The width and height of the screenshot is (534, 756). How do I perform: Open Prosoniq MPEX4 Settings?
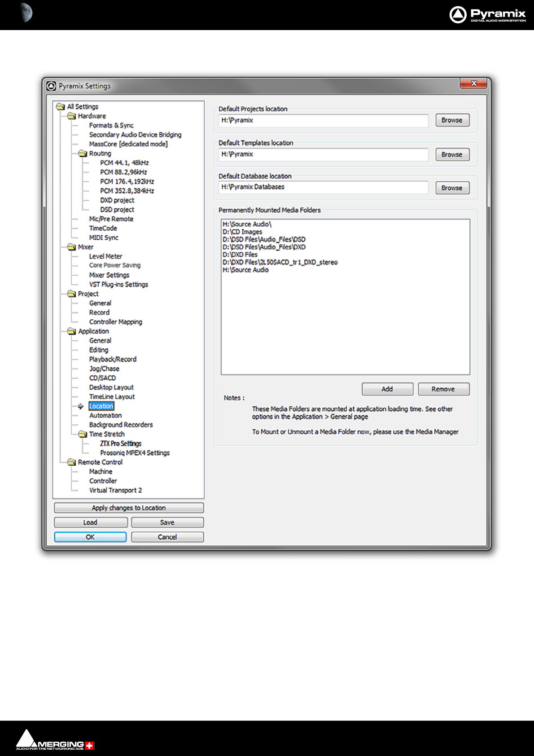pos(135,453)
